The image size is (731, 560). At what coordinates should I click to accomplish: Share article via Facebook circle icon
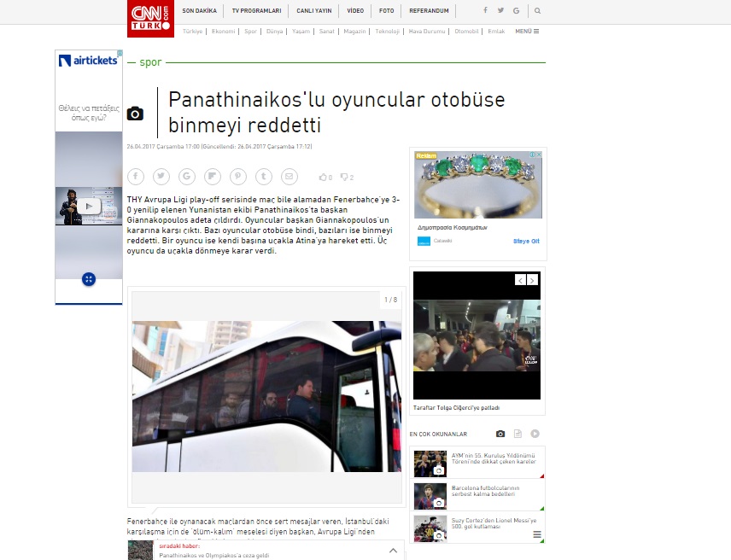coord(136,176)
